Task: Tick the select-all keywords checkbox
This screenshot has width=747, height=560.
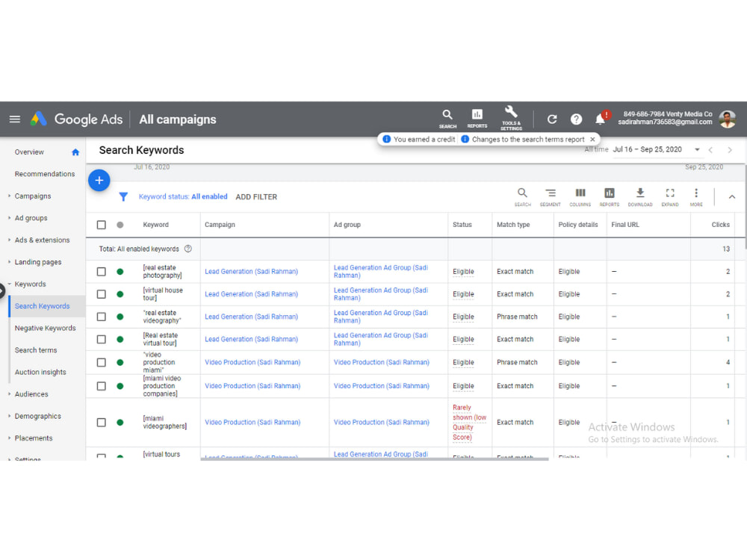Action: point(102,225)
